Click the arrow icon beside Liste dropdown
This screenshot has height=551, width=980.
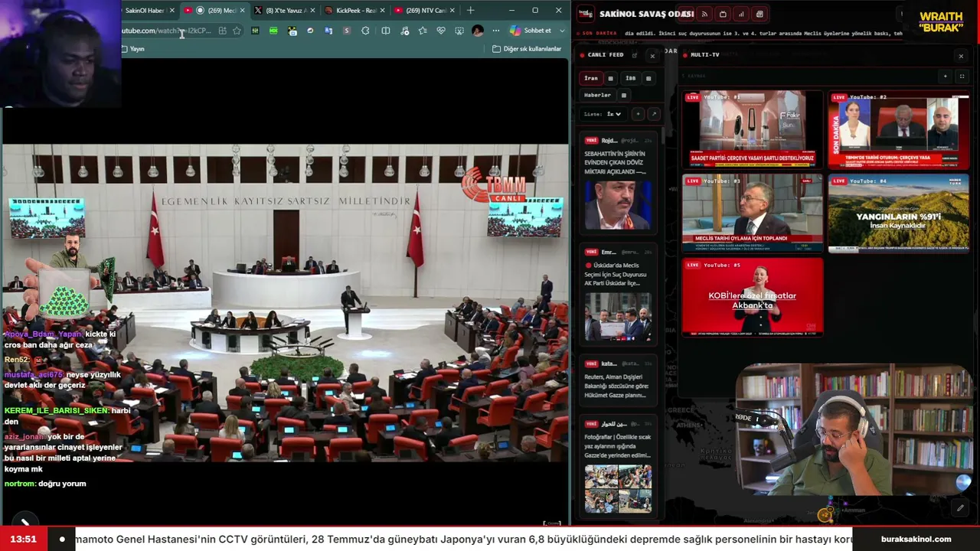coord(654,114)
